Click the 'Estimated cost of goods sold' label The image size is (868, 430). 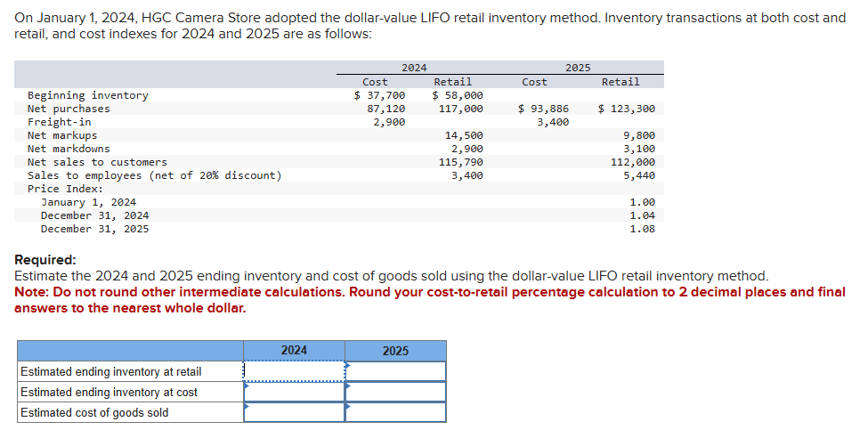tap(94, 413)
